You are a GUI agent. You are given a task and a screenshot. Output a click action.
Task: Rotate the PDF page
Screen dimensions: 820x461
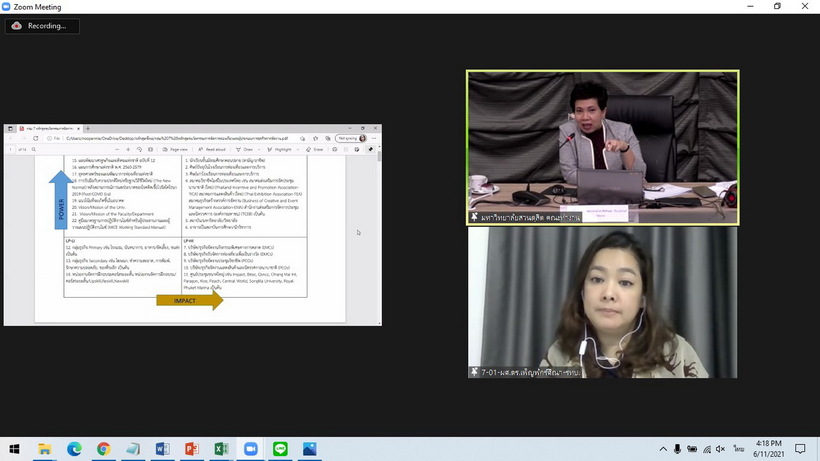[x=139, y=149]
